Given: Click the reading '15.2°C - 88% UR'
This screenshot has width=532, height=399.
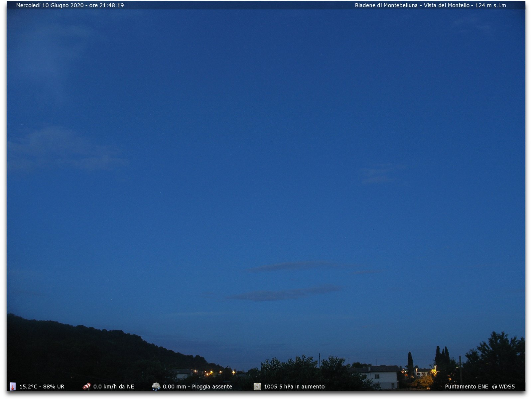Looking at the screenshot, I should pyautogui.click(x=42, y=387).
